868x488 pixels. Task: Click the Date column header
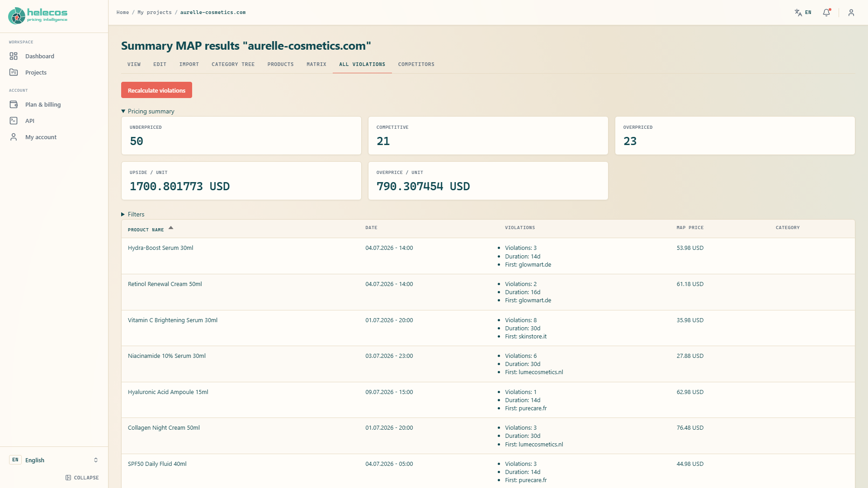pos(371,228)
